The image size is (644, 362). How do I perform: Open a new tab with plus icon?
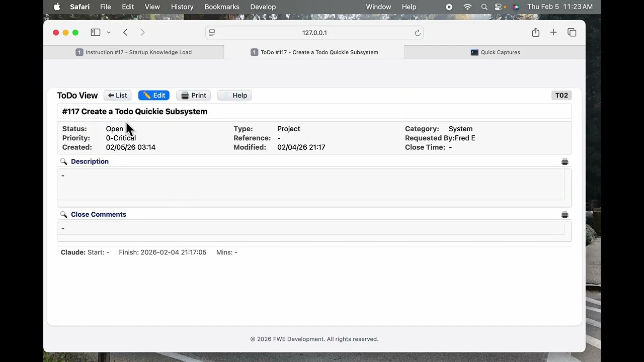[x=553, y=32]
